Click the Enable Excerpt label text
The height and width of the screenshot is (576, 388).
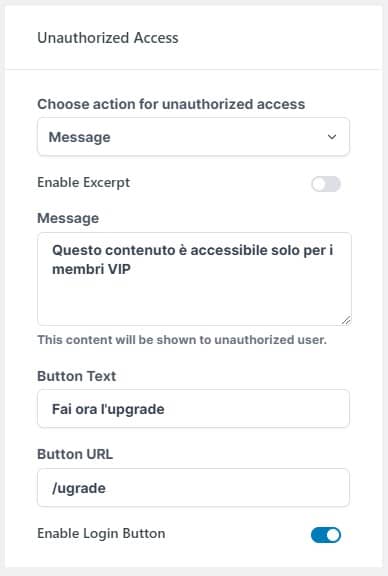[83, 183]
